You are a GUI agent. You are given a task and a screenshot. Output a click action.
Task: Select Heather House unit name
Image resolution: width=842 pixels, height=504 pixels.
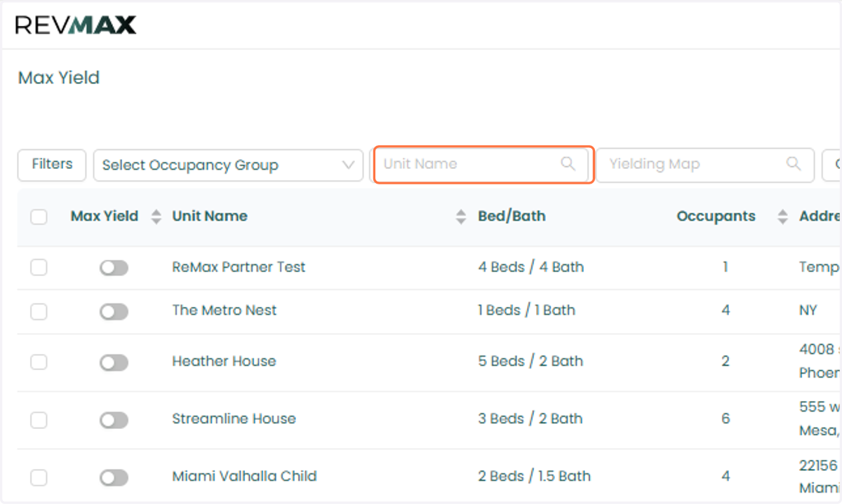pyautogui.click(x=224, y=361)
